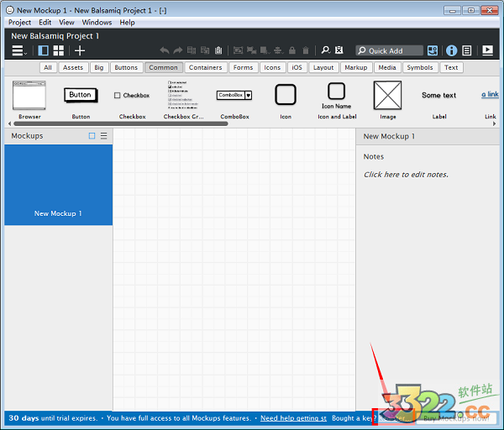
Task: Switch Mockups panel to thumbnail view
Action: (92, 136)
